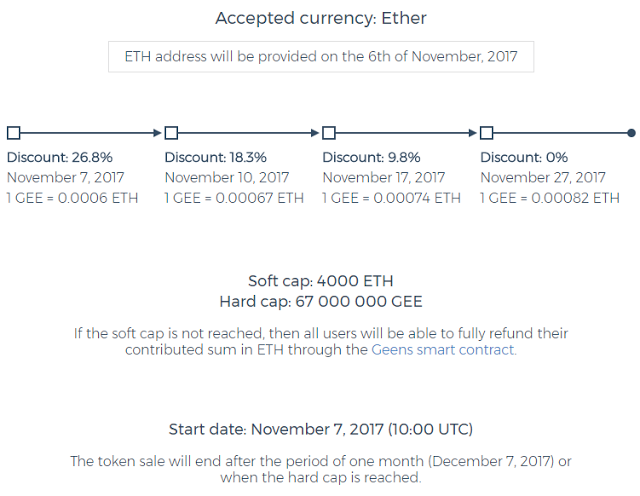Click the Start date: November 7, 2017 line
This screenshot has height=496, width=640.
320,429
